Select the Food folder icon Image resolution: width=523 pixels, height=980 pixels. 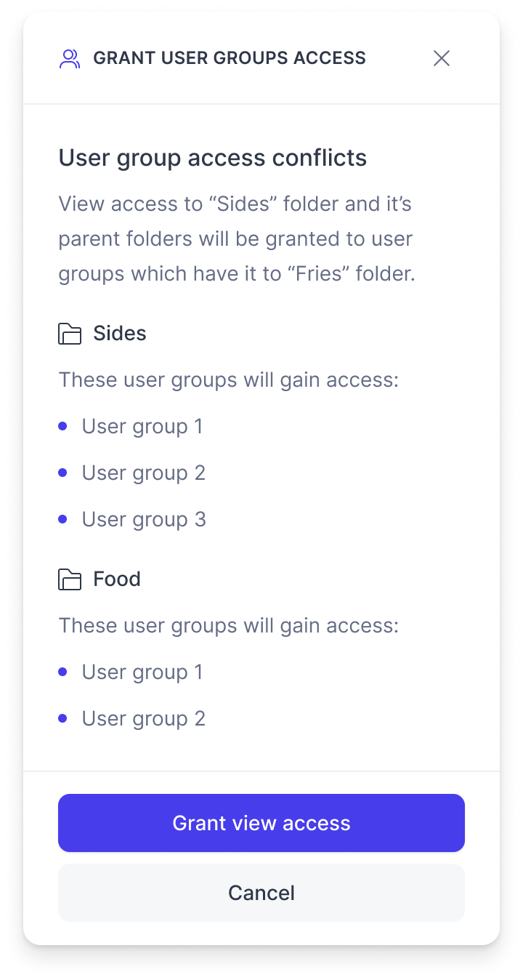68,579
